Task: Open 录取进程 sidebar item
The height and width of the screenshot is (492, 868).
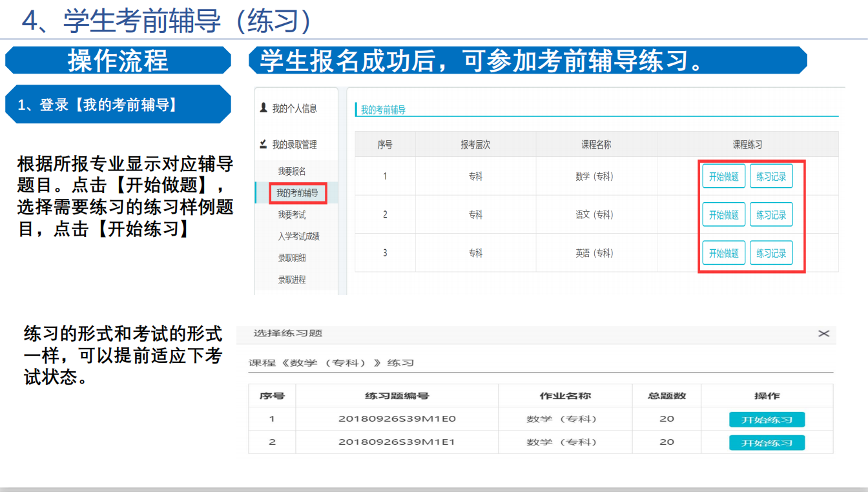Action: pyautogui.click(x=292, y=280)
